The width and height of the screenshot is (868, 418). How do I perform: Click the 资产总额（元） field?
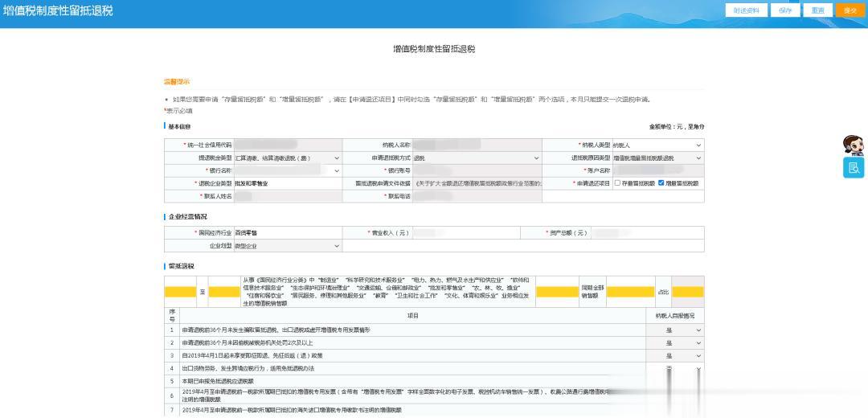647,233
